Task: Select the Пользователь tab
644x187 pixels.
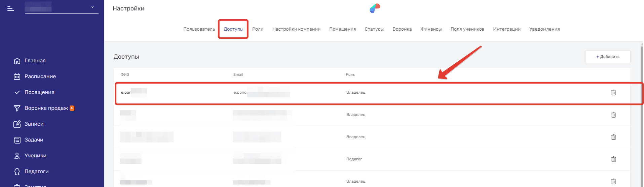Action: [199, 29]
